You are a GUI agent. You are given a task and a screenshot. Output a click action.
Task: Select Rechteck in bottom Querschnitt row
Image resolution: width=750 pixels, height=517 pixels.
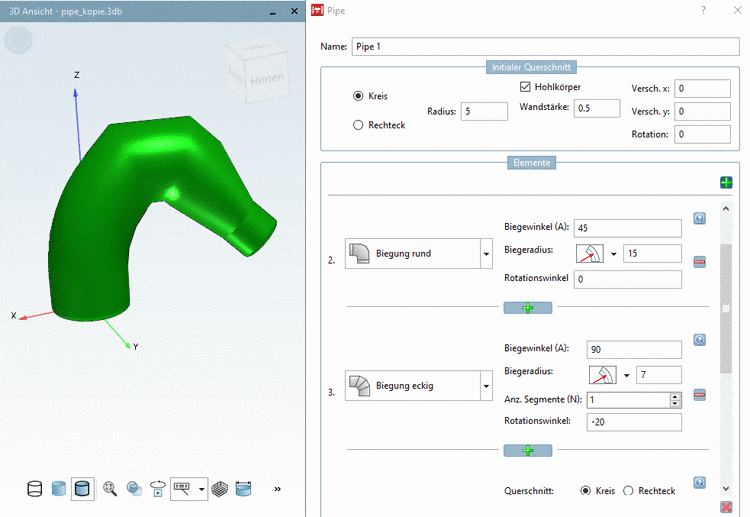coord(628,491)
